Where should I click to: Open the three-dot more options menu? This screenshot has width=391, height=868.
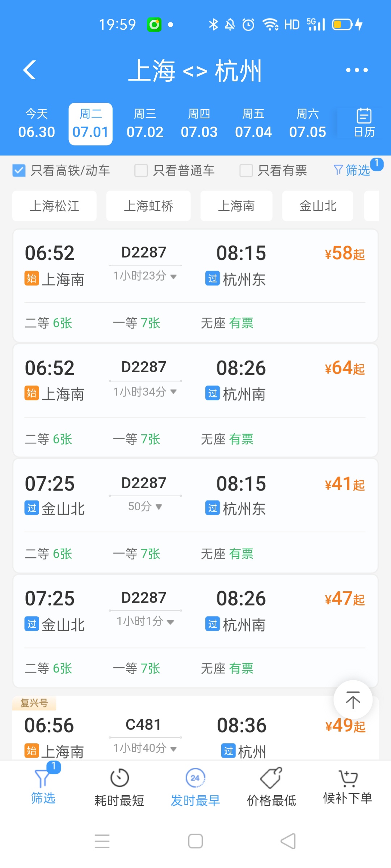click(x=357, y=70)
